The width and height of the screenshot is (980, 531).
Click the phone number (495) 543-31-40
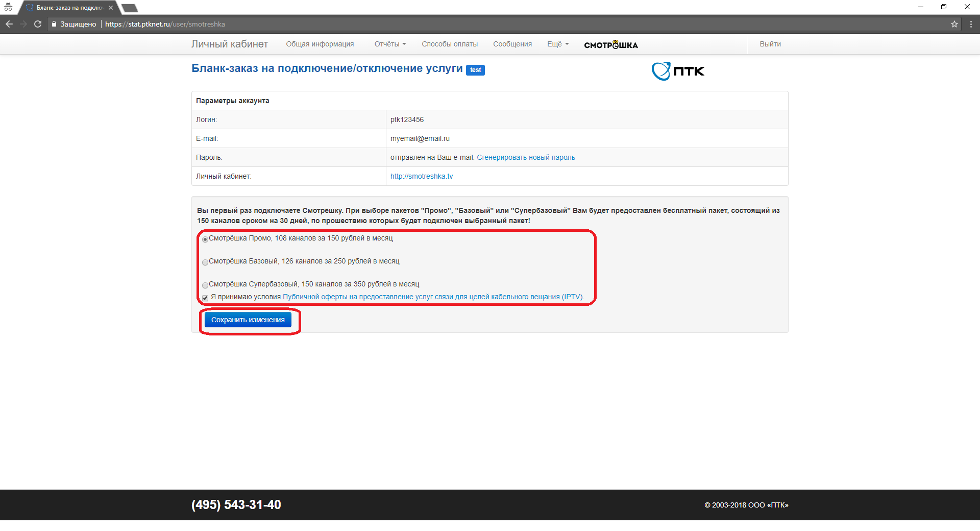(x=236, y=504)
